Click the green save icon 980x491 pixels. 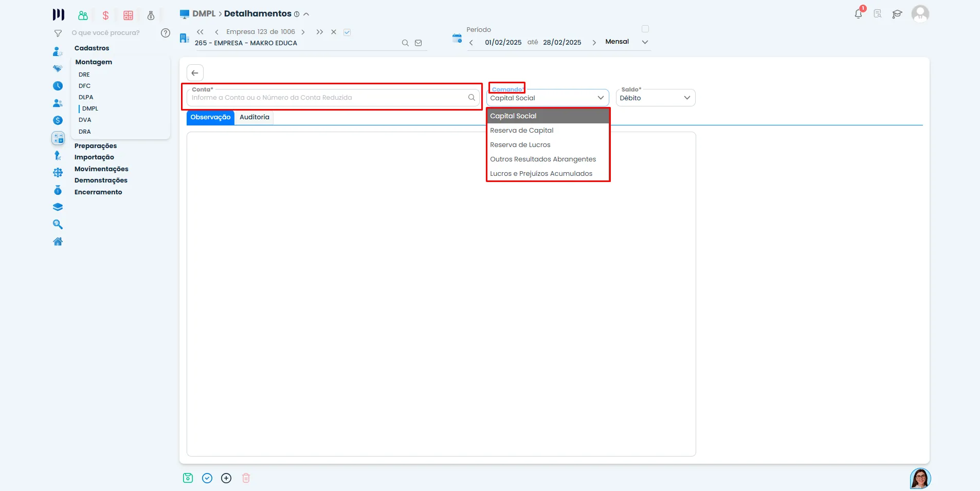pyautogui.click(x=188, y=478)
